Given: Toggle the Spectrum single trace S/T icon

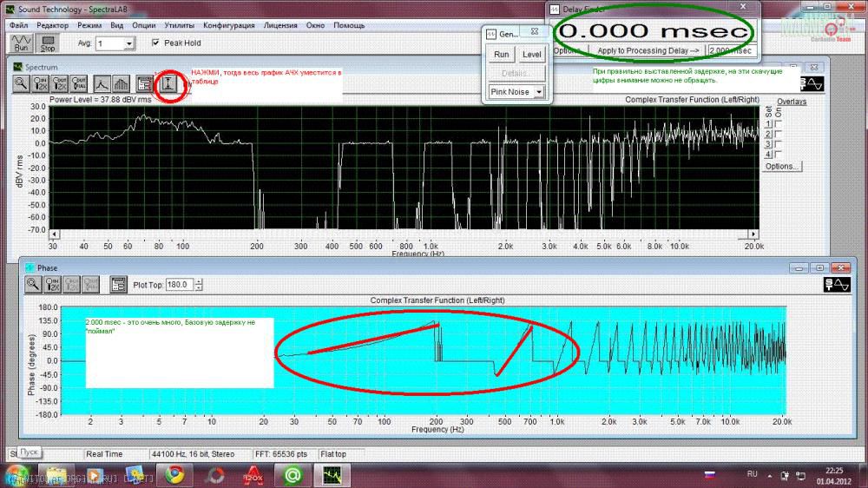Looking at the screenshot, I should click(x=812, y=83).
